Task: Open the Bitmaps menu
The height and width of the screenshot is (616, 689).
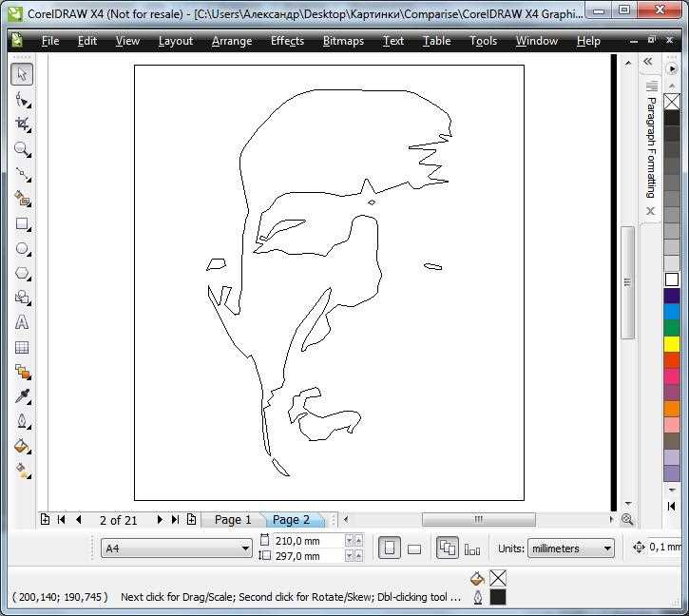Action: coord(343,41)
